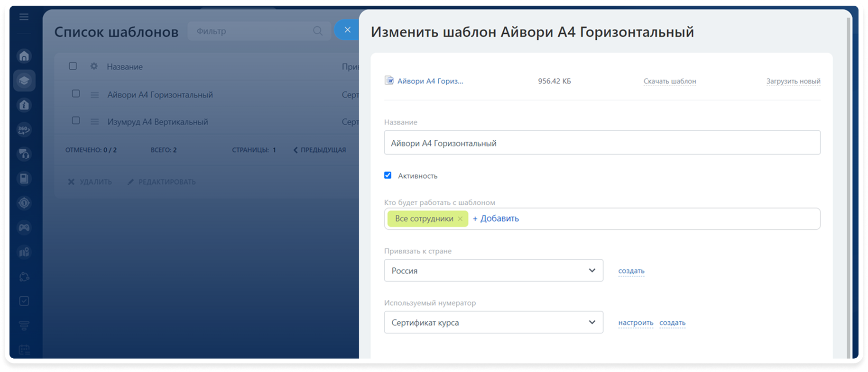Click создать next to numerator dropdown
The width and height of the screenshot is (868, 372).
click(x=672, y=323)
